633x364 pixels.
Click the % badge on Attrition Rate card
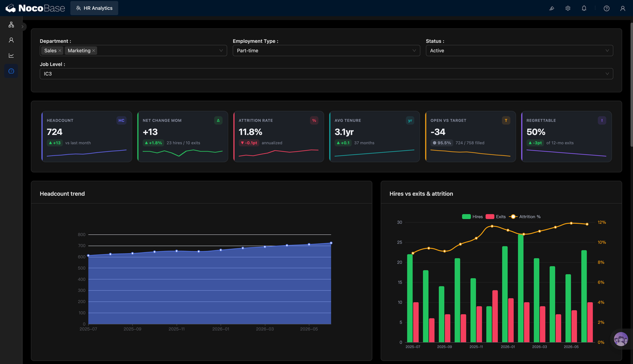[x=314, y=121]
